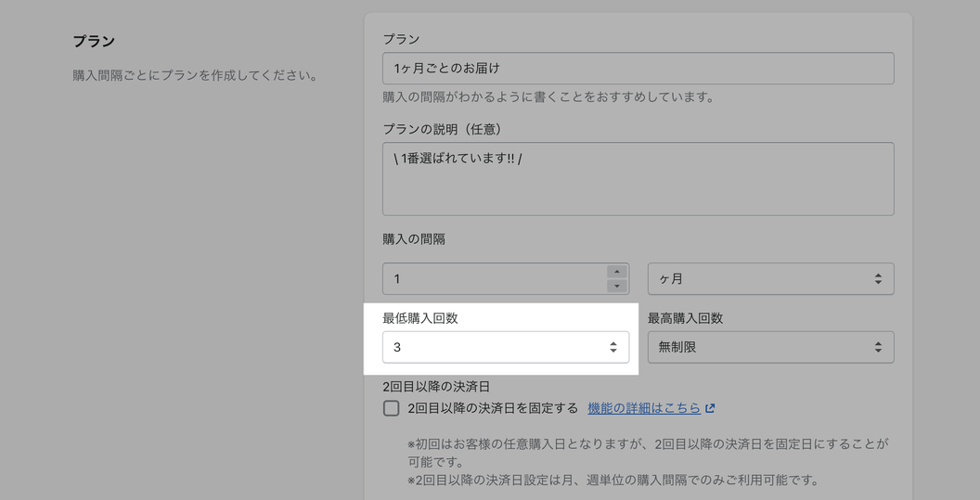980x500 pixels.
Task: Click the プランの説明（任意） label
Action: (442, 129)
